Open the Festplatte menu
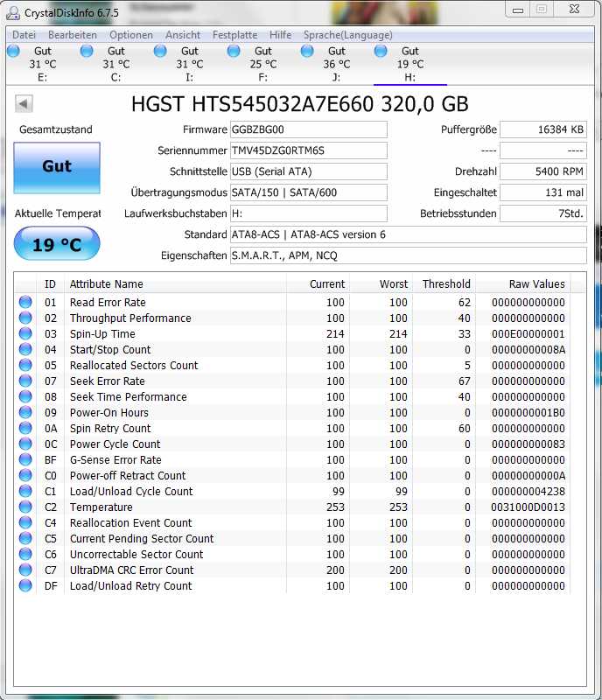Image resolution: width=602 pixels, height=700 pixels. click(234, 35)
